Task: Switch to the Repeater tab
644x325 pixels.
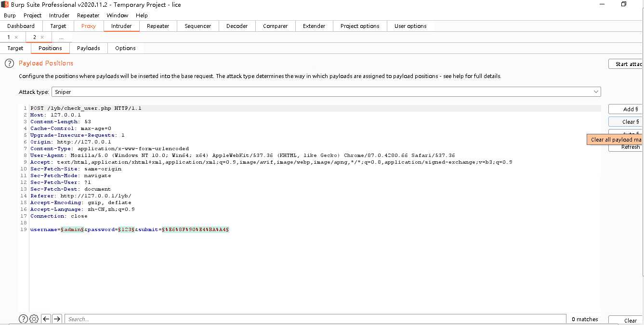Action: 158,26
